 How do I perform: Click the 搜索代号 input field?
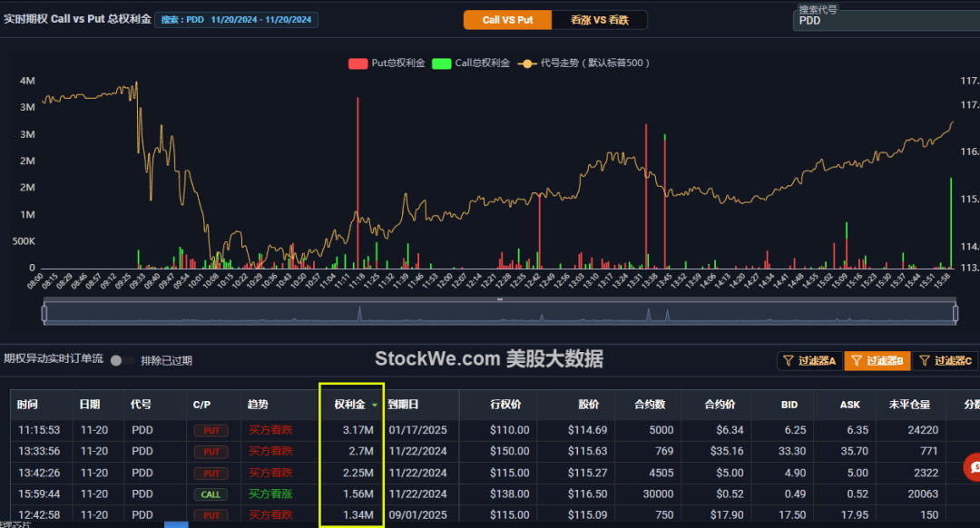[887, 21]
